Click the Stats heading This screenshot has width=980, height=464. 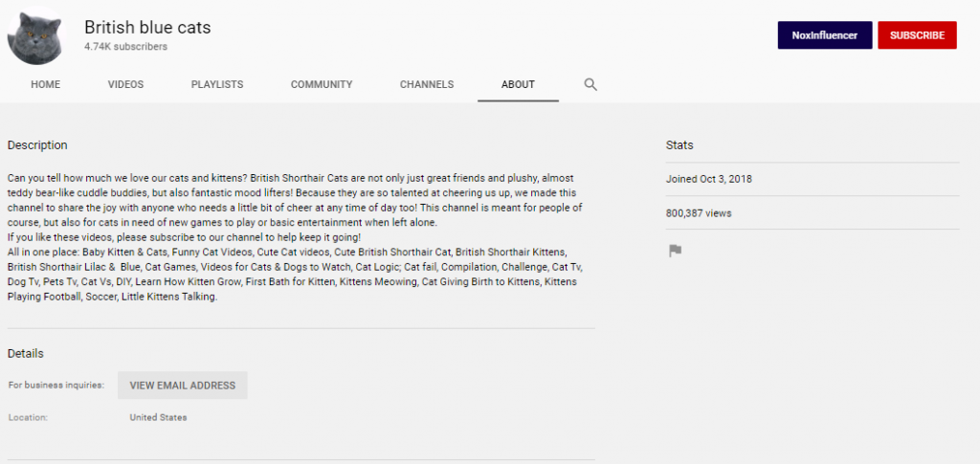[679, 145]
